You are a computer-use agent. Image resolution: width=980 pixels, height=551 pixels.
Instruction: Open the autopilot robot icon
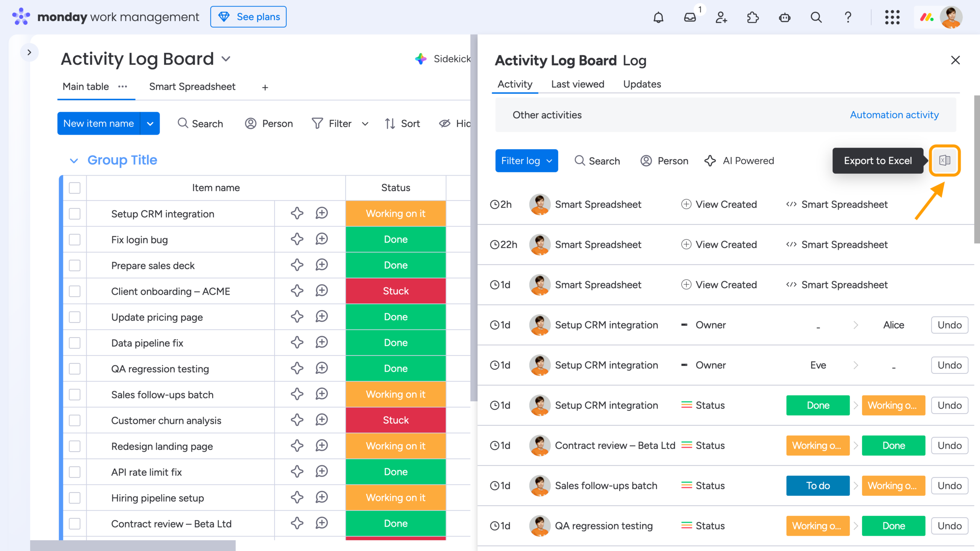[785, 17]
